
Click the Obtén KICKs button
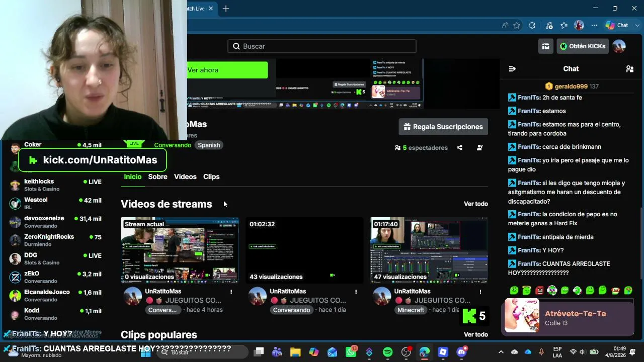point(582,46)
